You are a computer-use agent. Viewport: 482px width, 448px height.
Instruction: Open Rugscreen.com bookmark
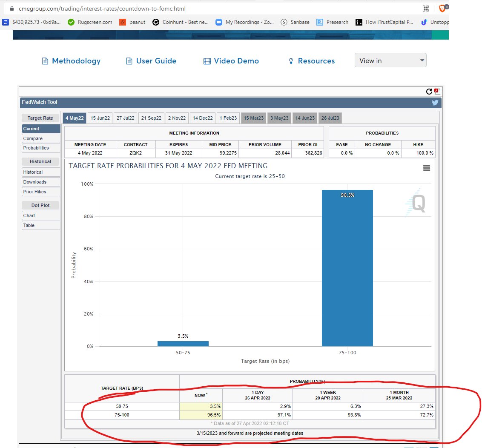click(90, 22)
